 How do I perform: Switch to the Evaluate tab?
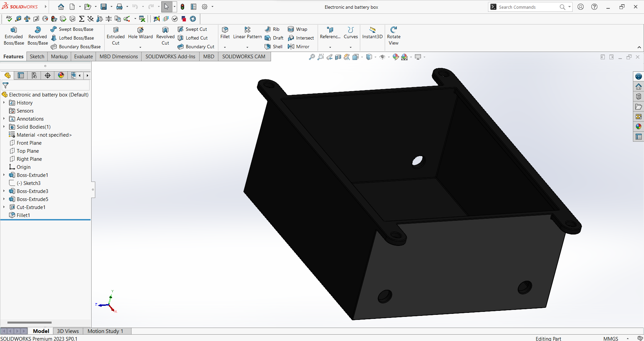pos(83,56)
